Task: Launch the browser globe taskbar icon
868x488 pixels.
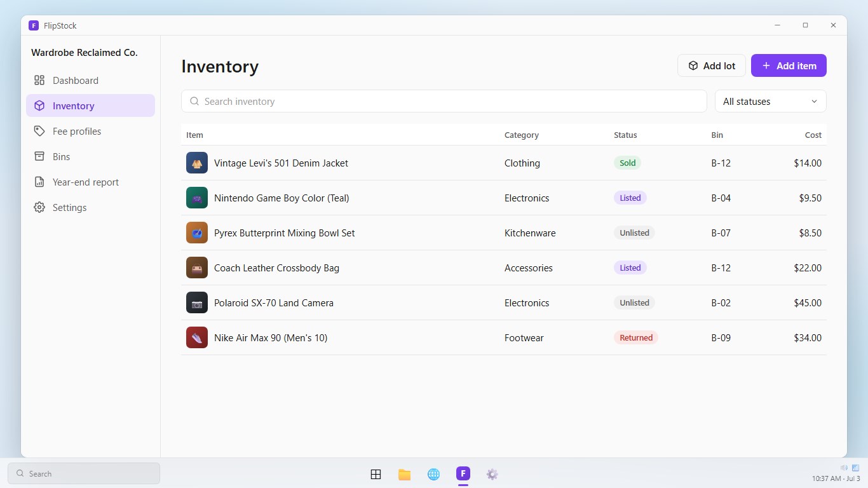Action: [433, 474]
